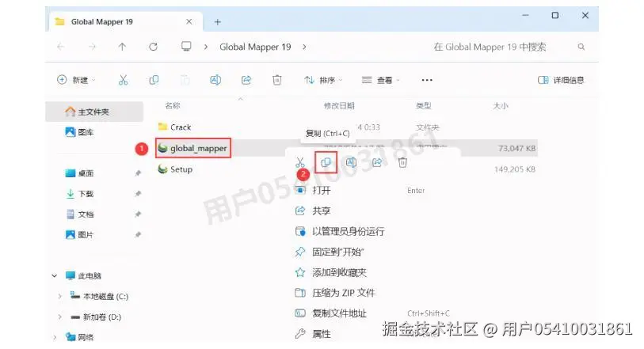Expand the 网络 tree node
This screenshot has width=644, height=349.
click(55, 337)
